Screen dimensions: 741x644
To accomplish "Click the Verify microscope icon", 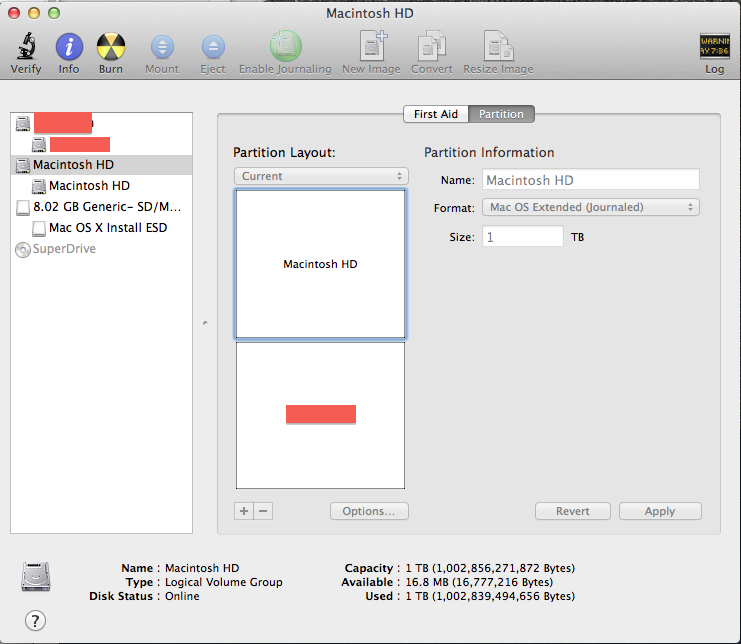I will 26,46.
